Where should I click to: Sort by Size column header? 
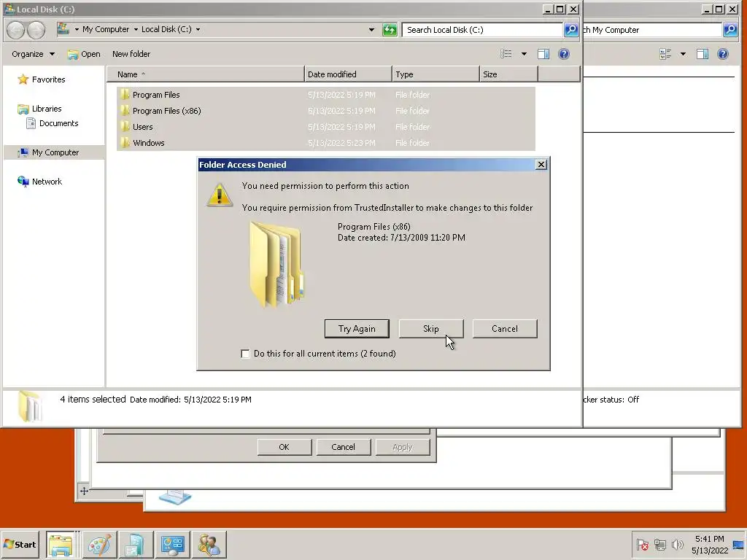(508, 74)
